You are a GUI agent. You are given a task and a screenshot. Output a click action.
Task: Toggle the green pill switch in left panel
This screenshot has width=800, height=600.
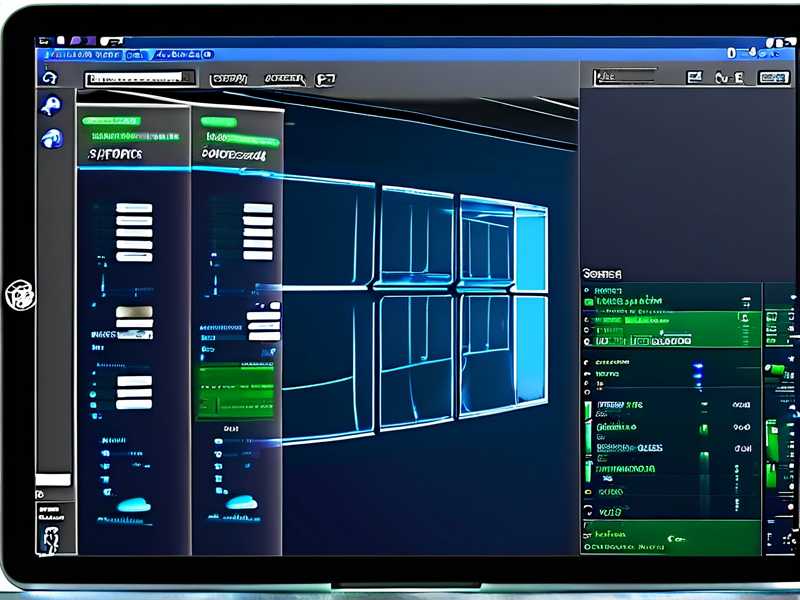(x=111, y=121)
